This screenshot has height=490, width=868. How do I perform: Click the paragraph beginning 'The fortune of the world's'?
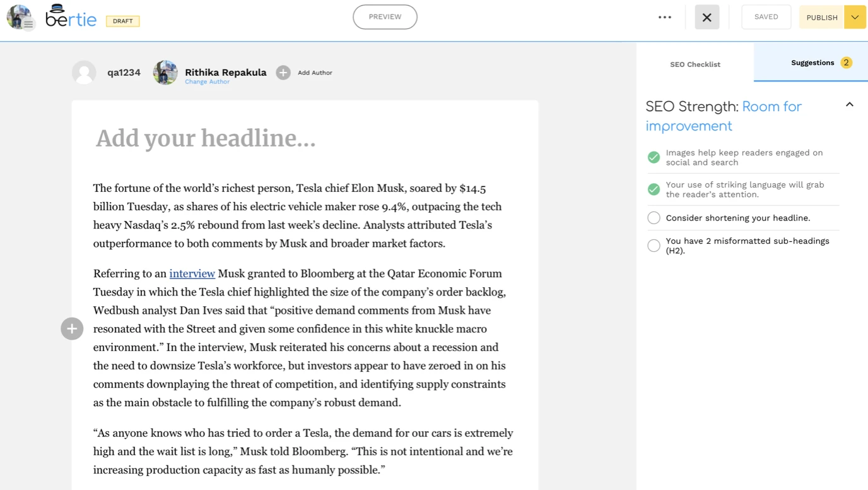(x=297, y=216)
